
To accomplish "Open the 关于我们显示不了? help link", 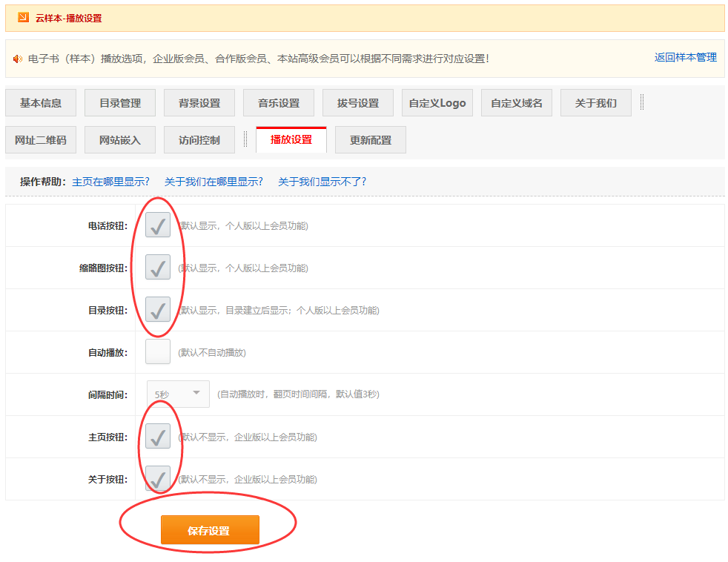I will click(x=322, y=182).
